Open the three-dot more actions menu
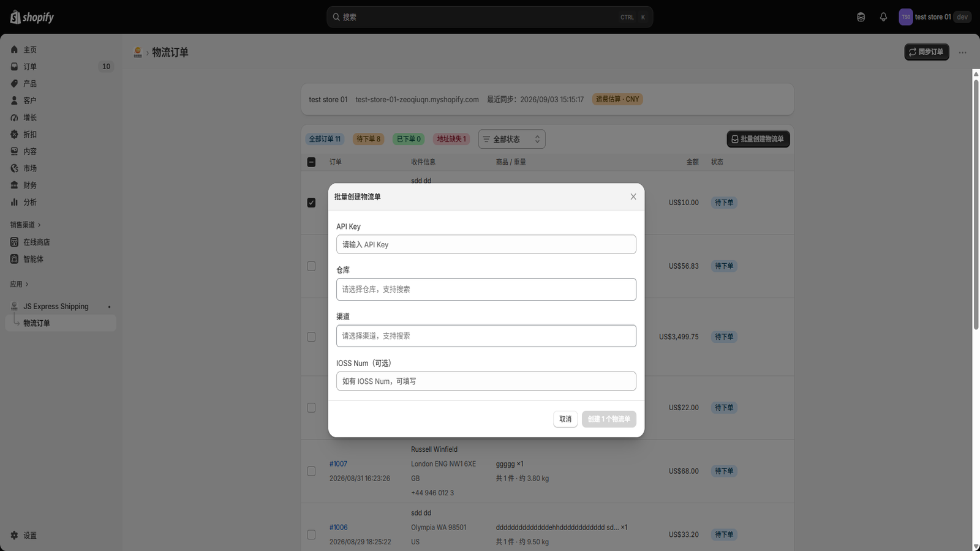This screenshot has width=980, height=551. 962,52
